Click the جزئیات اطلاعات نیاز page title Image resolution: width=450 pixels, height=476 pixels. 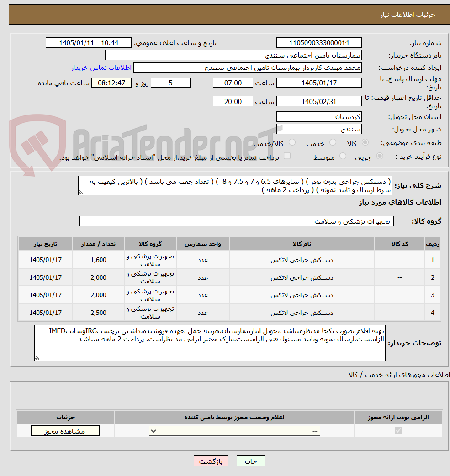pyautogui.click(x=408, y=15)
